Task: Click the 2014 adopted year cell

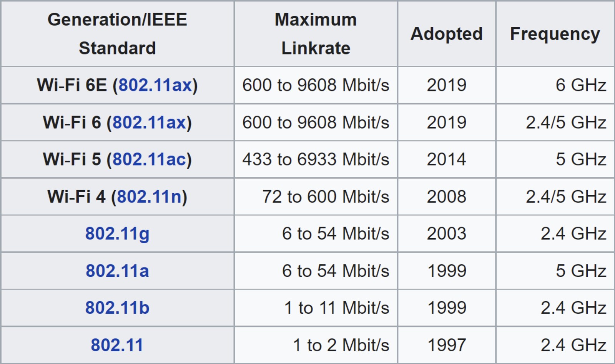Action: [x=446, y=160]
